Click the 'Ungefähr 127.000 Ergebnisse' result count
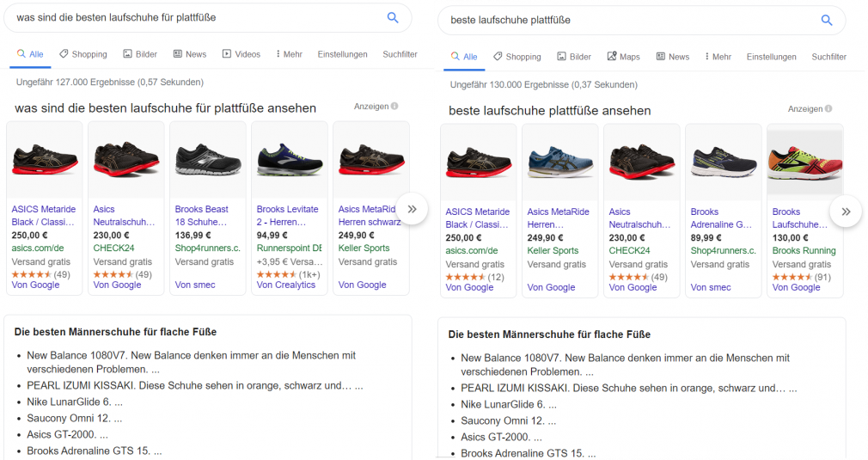Viewport: 868px width, 460px height. (x=110, y=83)
